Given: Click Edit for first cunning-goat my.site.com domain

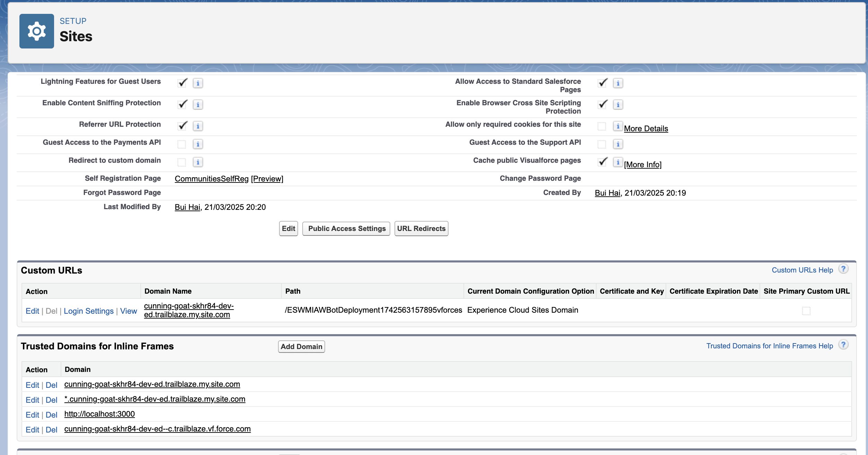Looking at the screenshot, I should [x=32, y=385].
